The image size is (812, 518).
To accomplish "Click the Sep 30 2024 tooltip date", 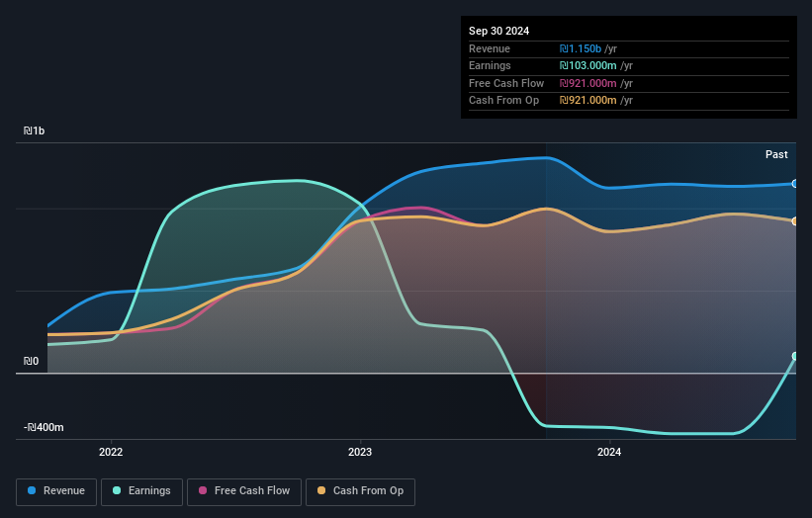I will click(x=498, y=31).
